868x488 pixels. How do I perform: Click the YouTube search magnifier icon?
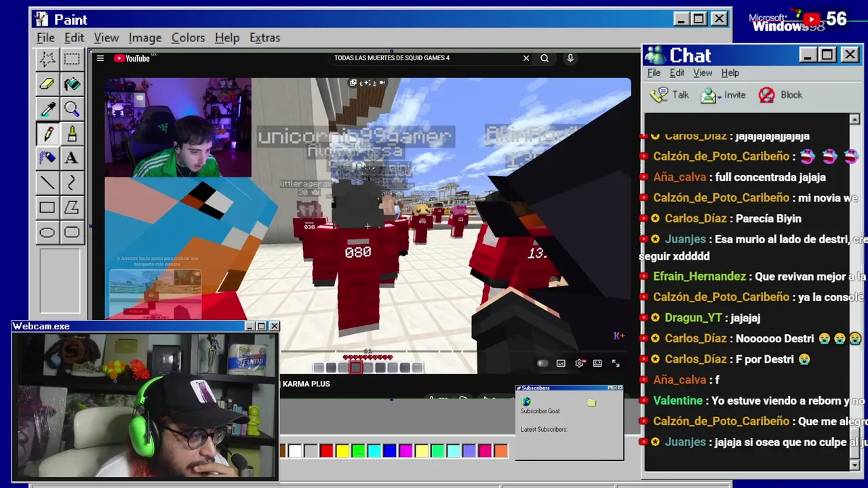[x=544, y=58]
